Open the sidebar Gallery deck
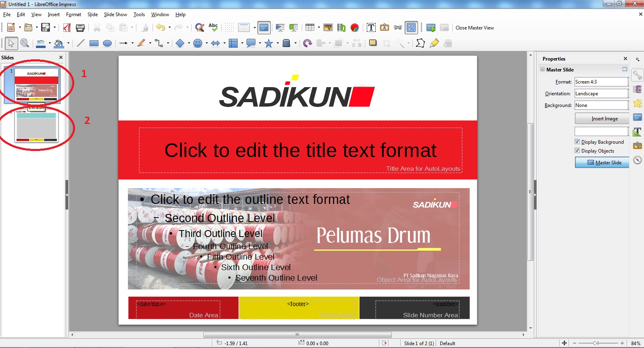The width and height of the screenshot is (644, 348). [638, 145]
